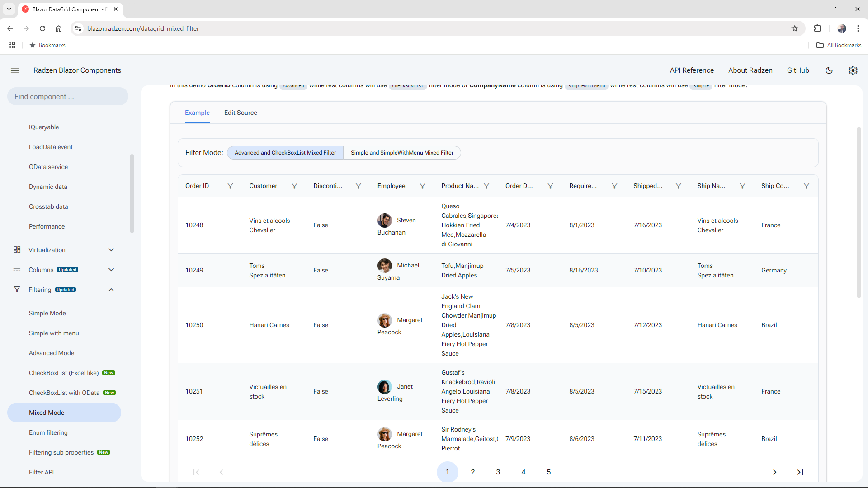Open Customer column filter icon
The image size is (868, 488).
tap(294, 186)
